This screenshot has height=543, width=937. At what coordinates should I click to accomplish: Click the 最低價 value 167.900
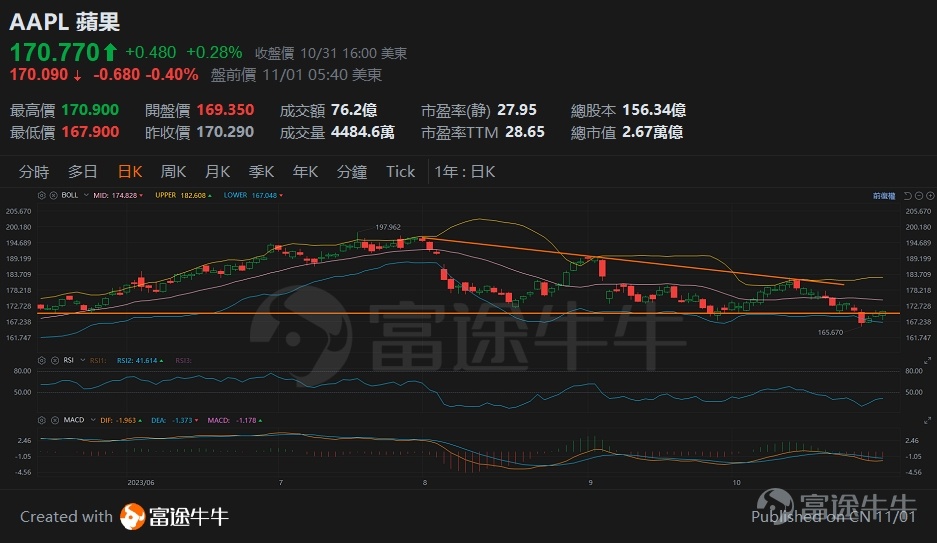point(90,132)
